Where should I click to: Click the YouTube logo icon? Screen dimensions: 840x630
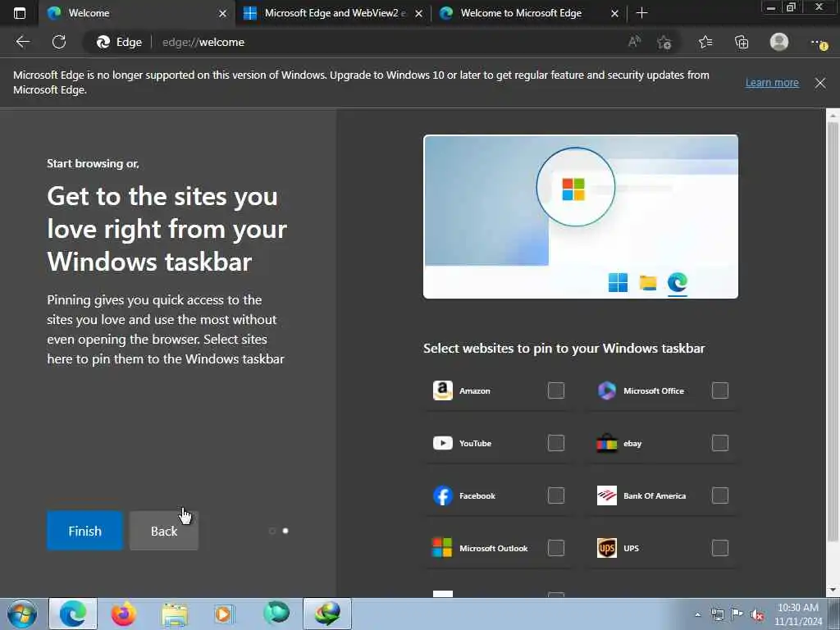442,443
